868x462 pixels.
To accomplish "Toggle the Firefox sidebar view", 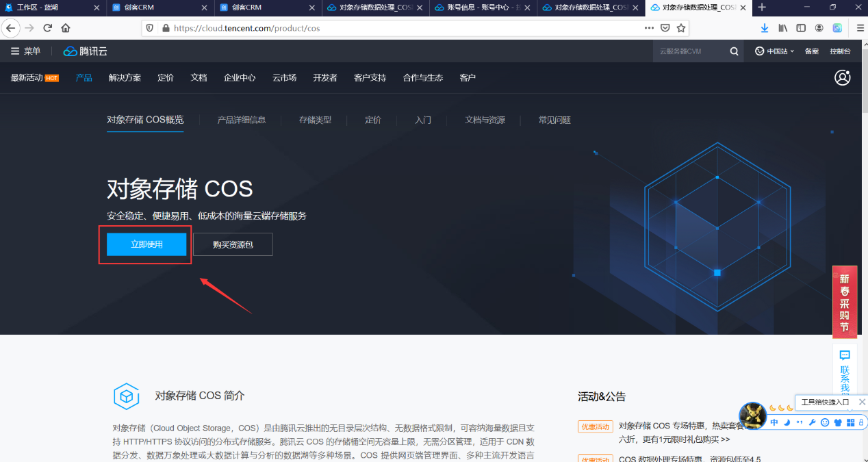I will tap(800, 28).
